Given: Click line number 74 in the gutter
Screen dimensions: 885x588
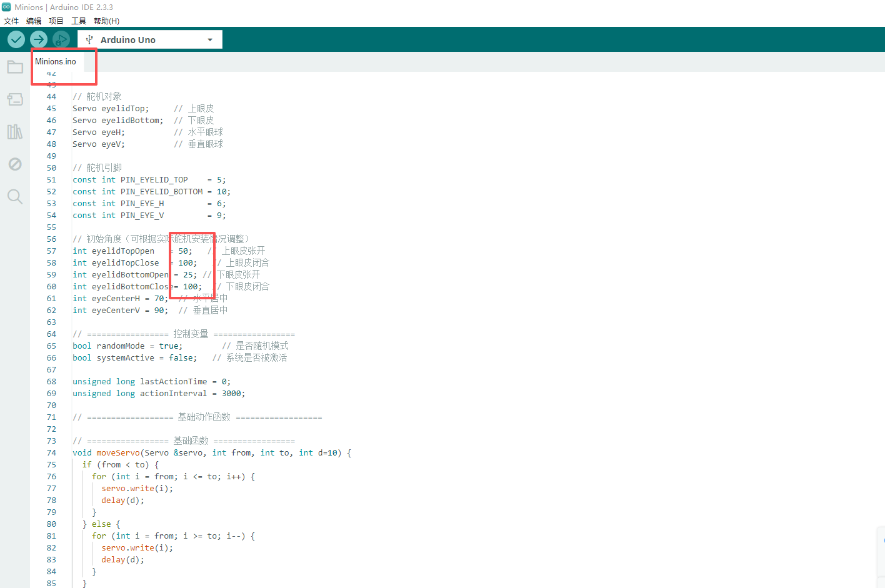Looking at the screenshot, I should (51, 453).
